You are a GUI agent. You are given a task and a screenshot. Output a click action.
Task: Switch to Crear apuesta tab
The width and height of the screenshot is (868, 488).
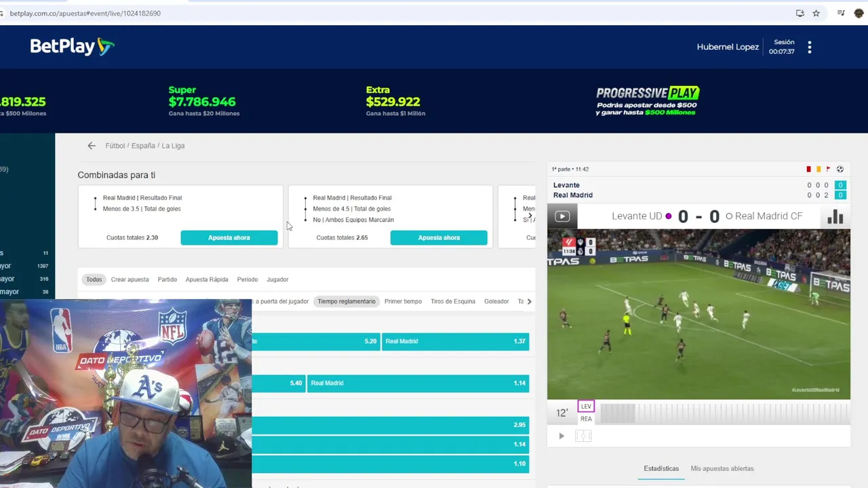point(130,279)
